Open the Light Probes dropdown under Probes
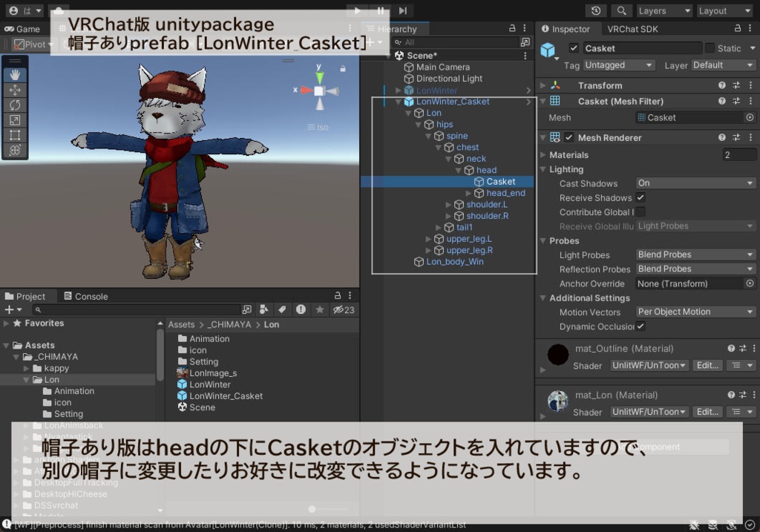 pos(695,254)
